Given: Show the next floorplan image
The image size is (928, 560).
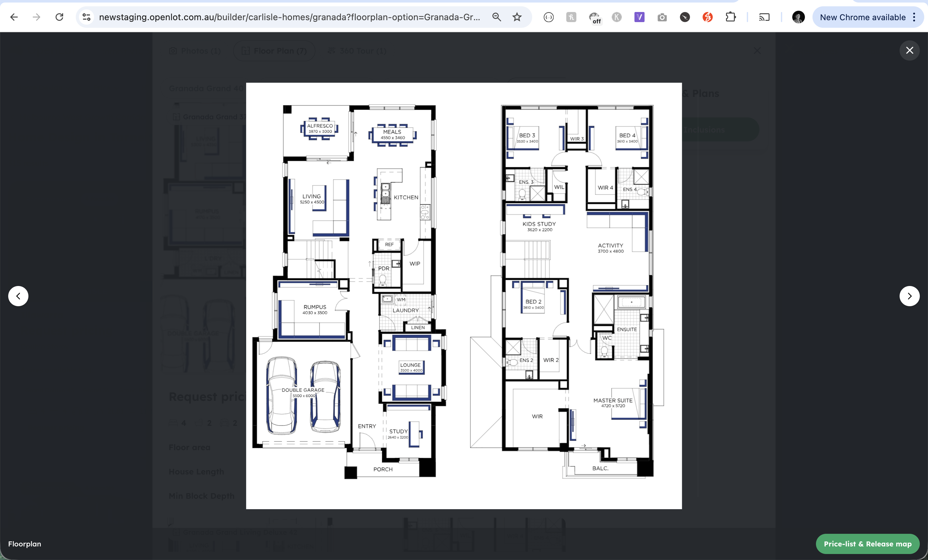Looking at the screenshot, I should coord(910,296).
